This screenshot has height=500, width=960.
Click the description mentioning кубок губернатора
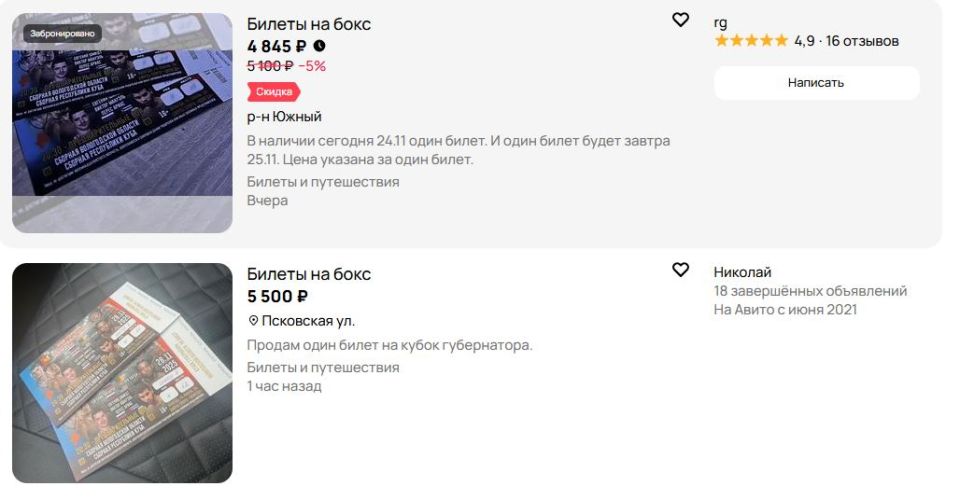(x=389, y=345)
